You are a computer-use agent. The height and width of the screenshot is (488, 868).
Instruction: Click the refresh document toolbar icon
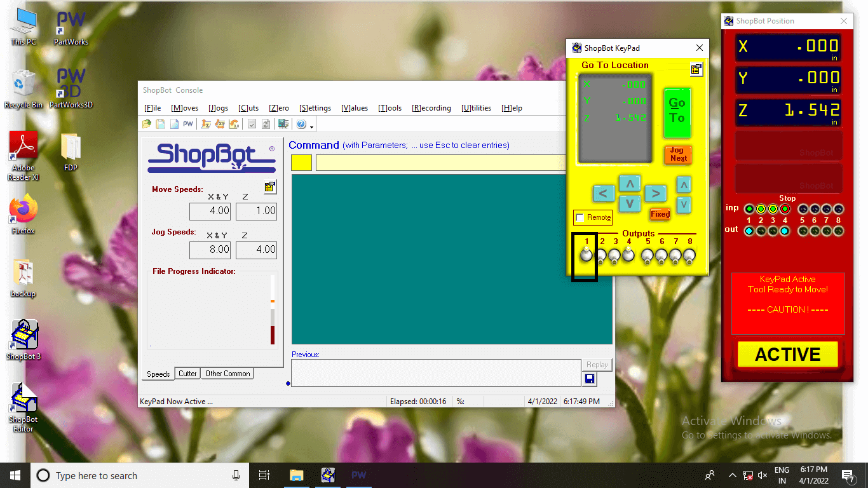266,124
